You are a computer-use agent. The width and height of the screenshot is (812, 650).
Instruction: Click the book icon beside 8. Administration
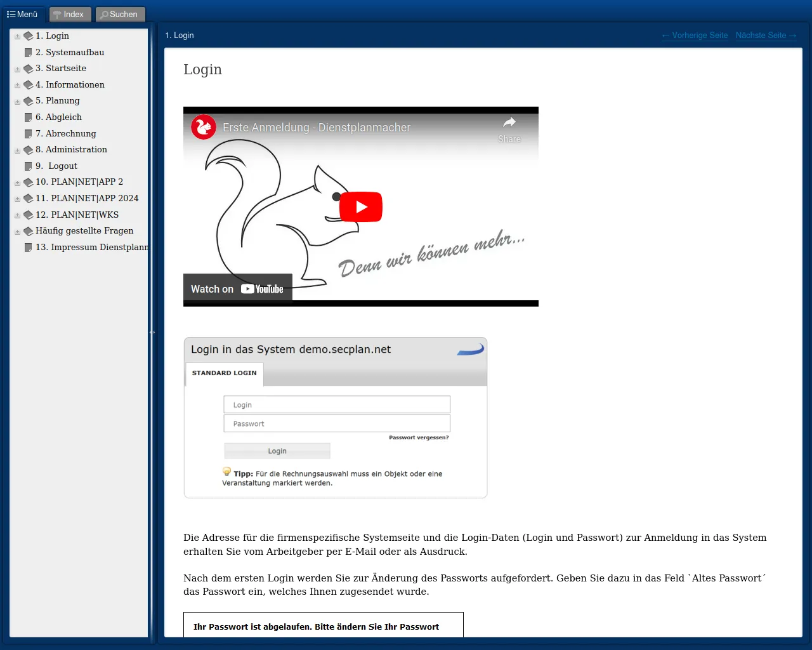pyautogui.click(x=28, y=150)
